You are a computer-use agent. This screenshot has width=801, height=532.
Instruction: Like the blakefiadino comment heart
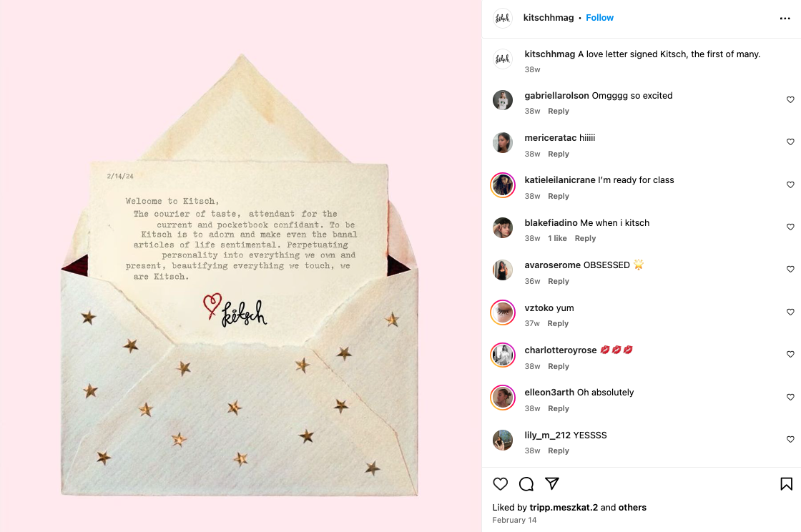[x=790, y=227]
